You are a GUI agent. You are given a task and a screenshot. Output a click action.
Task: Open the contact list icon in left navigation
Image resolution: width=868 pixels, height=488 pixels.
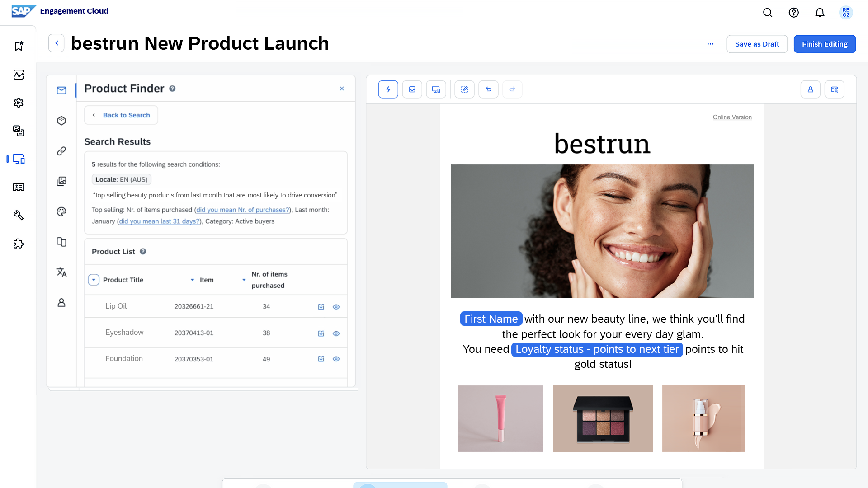coord(19,187)
